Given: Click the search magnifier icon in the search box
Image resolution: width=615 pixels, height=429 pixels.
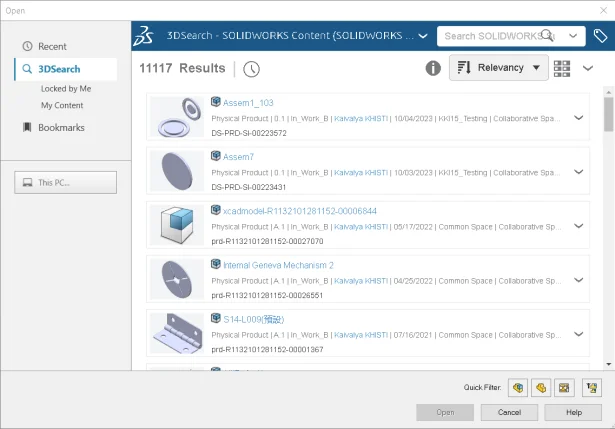Looking at the screenshot, I should [547, 35].
